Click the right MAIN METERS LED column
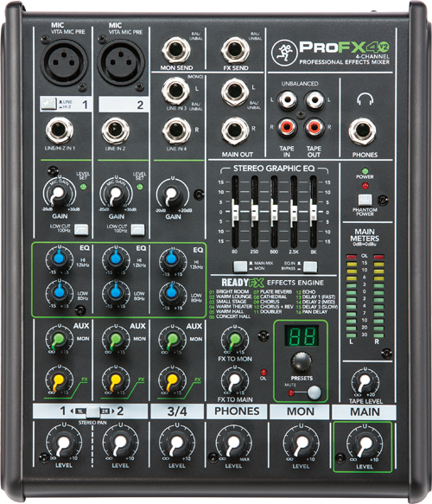 (378, 297)
